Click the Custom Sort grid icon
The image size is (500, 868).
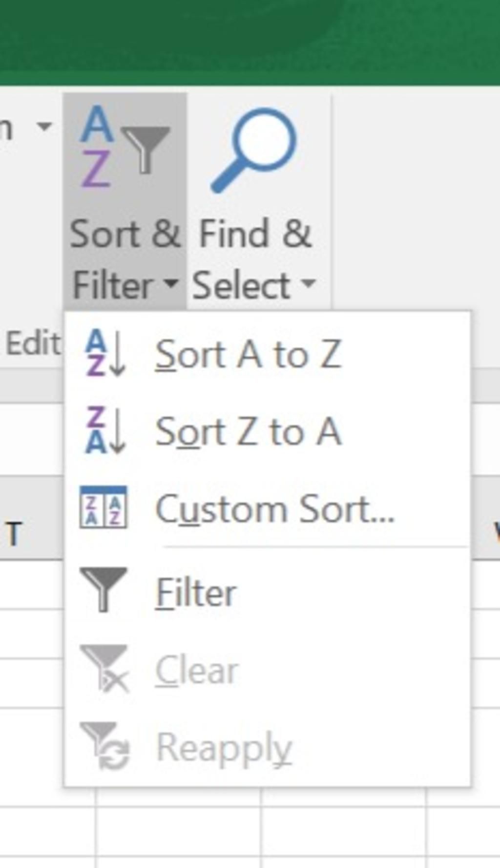[103, 507]
